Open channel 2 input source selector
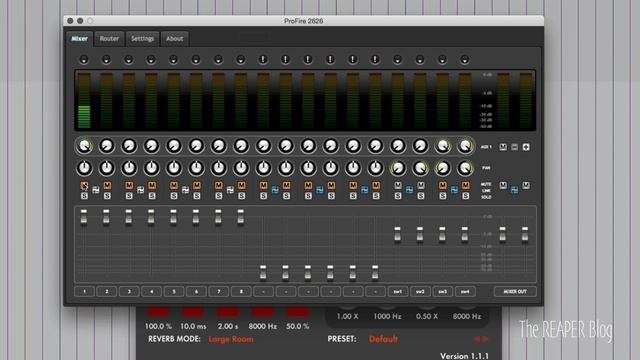Image resolution: width=640 pixels, height=360 pixels. pos(106,60)
